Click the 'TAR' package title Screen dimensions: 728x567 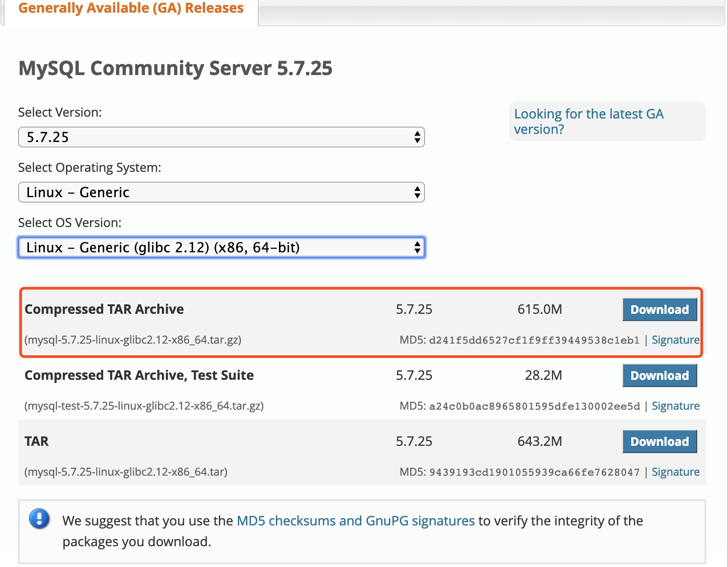click(37, 441)
